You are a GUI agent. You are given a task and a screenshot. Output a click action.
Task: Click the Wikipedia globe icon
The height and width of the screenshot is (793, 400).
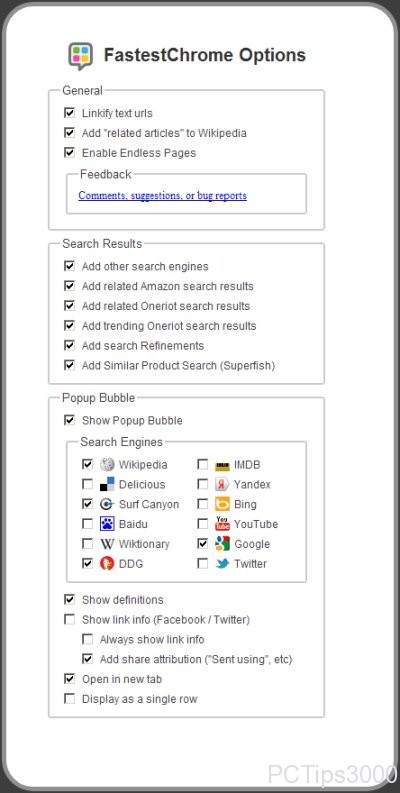pyautogui.click(x=107, y=464)
